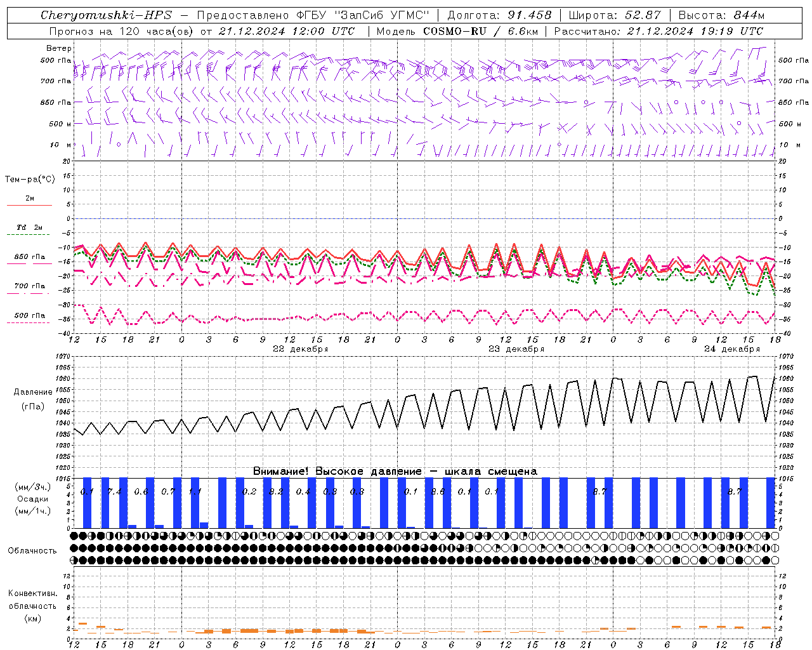Viewport: 812px width, 650px height.
Task: Click the 22 декабря date label
Action: point(301,349)
